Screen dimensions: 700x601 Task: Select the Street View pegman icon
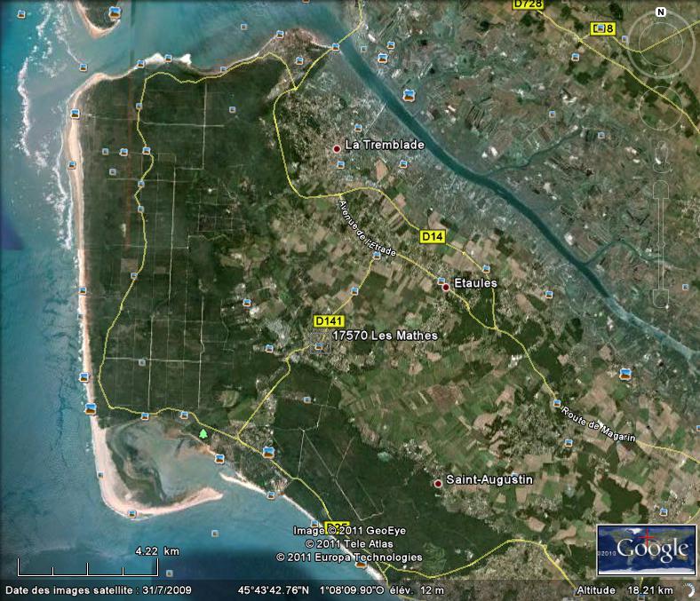660,151
